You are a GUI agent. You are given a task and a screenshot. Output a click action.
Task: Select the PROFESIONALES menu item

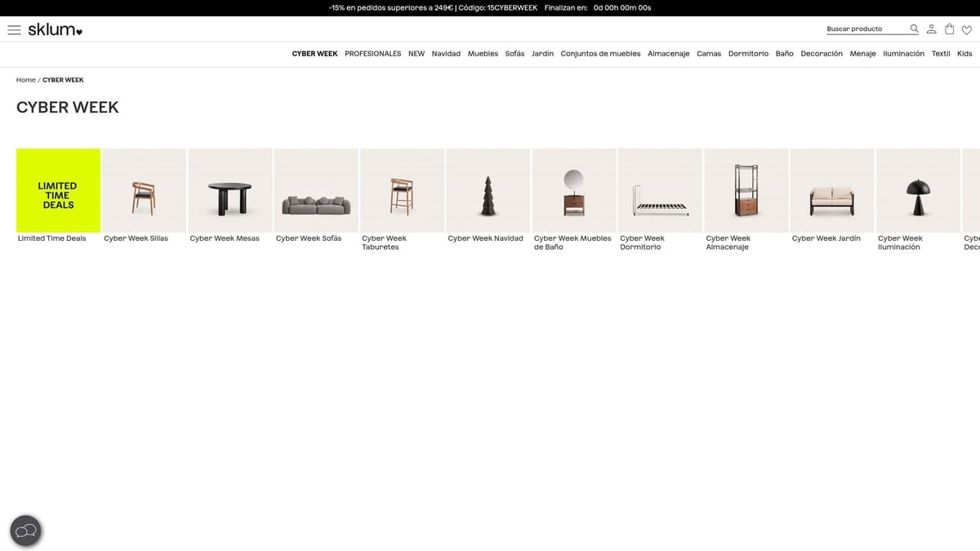[372, 54]
